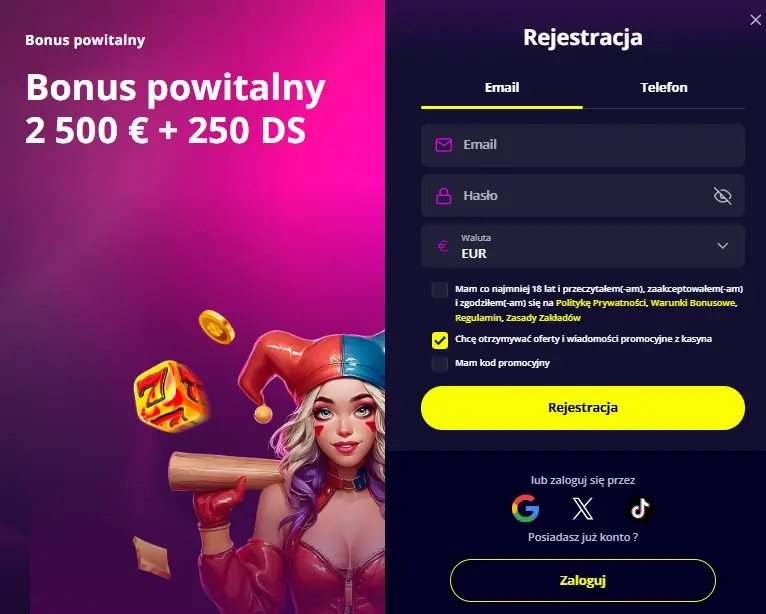Tick the 18 years age agreement checkbox
766x614 pixels.
(440, 290)
